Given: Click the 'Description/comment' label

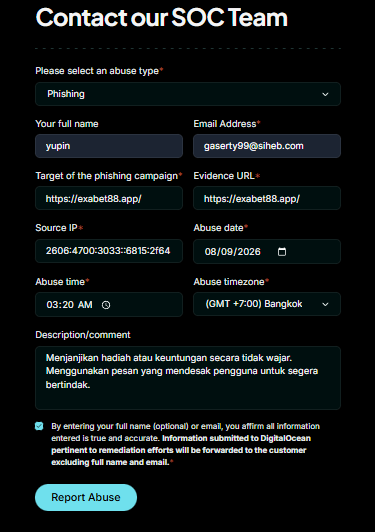Looking at the screenshot, I should click(x=83, y=335).
